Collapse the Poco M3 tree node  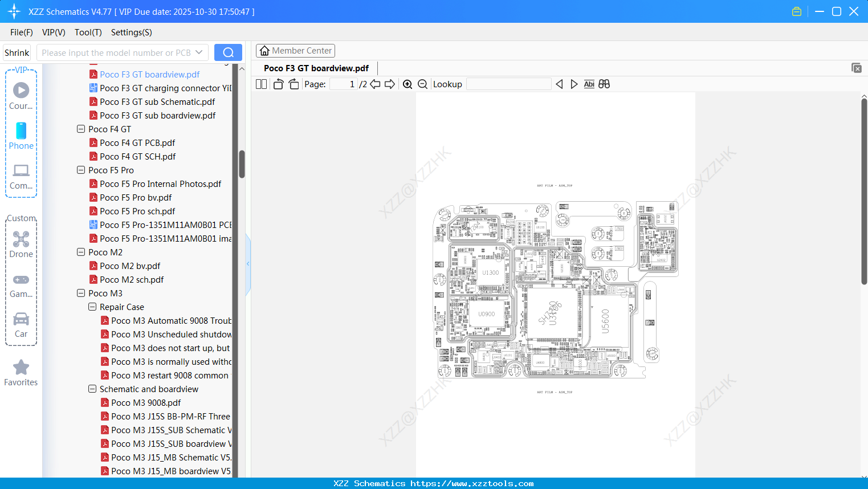(80, 293)
